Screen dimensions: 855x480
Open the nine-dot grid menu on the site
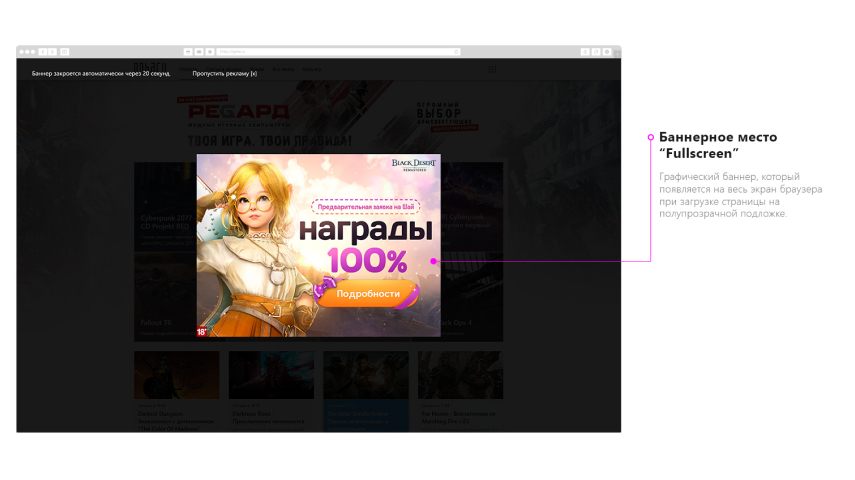492,69
